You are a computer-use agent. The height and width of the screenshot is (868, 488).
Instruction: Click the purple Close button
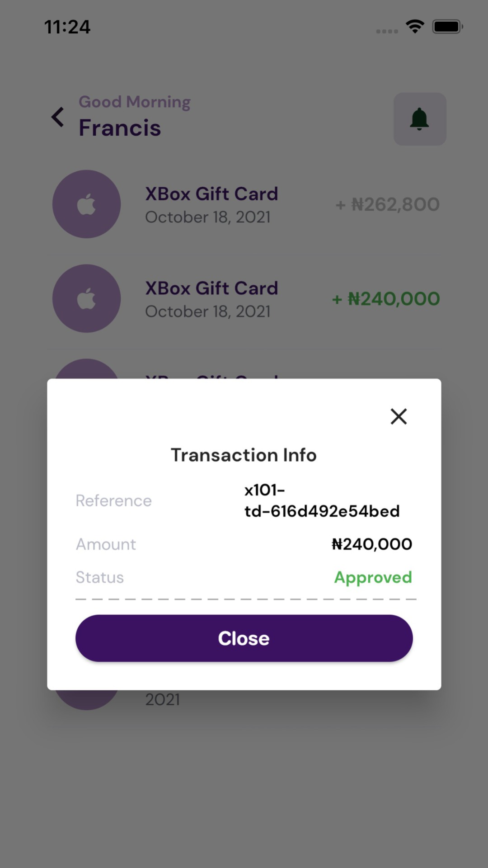point(244,638)
